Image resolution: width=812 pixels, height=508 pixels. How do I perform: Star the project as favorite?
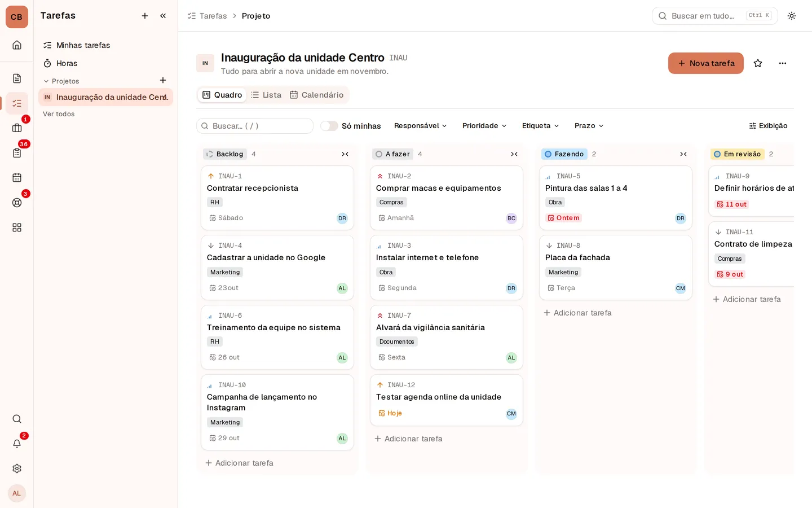pyautogui.click(x=758, y=63)
